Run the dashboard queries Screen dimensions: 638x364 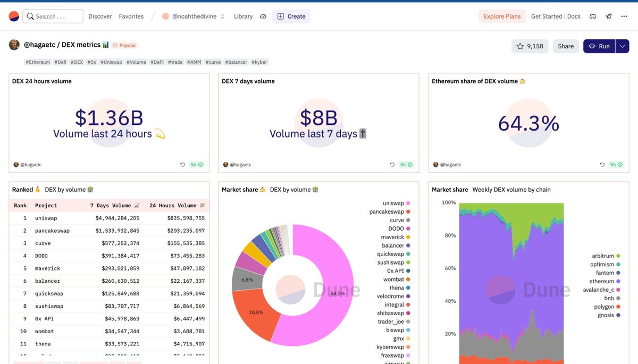[x=599, y=46]
